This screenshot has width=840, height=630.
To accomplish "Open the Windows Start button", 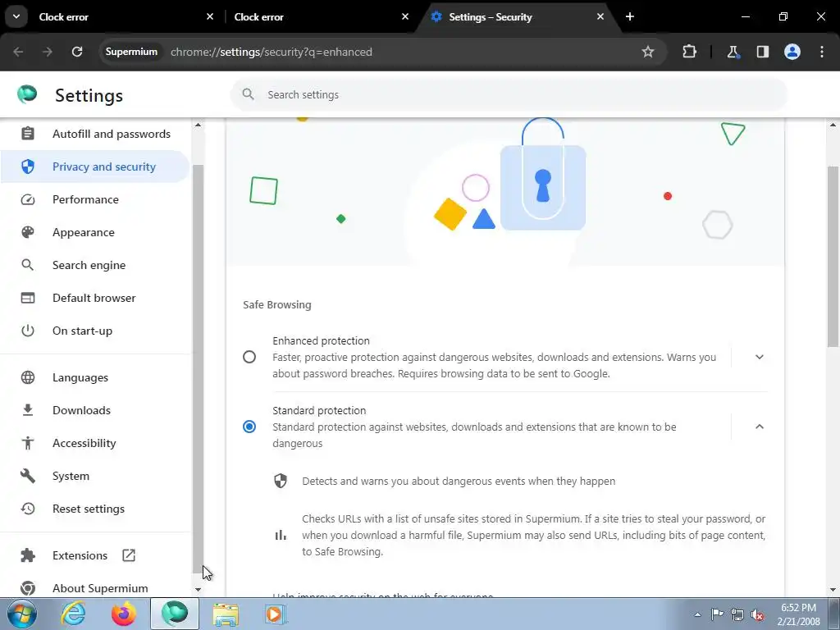I will (21, 614).
